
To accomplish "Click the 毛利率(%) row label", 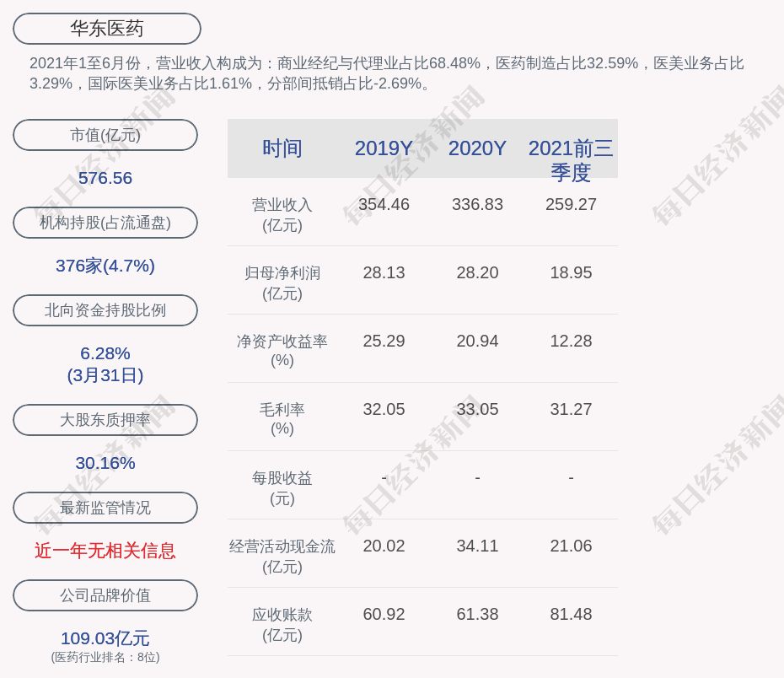I will (282, 419).
